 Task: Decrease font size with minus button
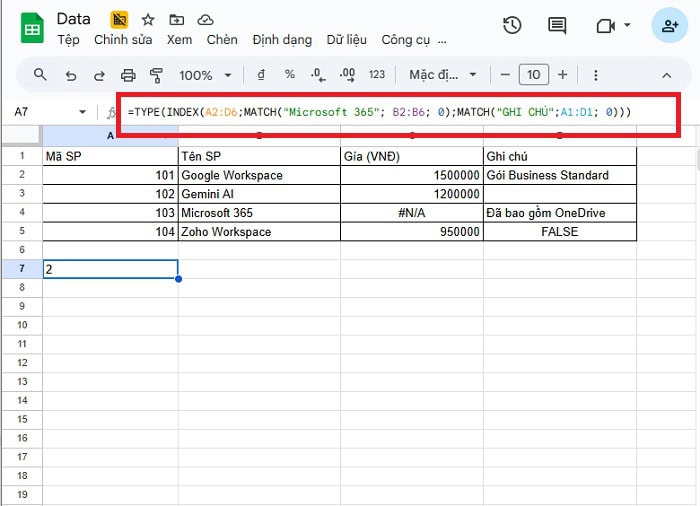(505, 75)
